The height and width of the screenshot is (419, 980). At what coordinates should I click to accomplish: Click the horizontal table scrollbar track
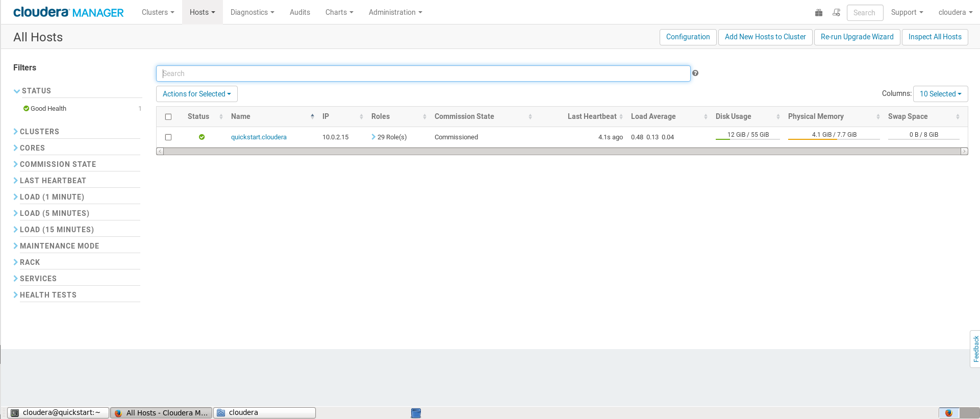pos(562,151)
